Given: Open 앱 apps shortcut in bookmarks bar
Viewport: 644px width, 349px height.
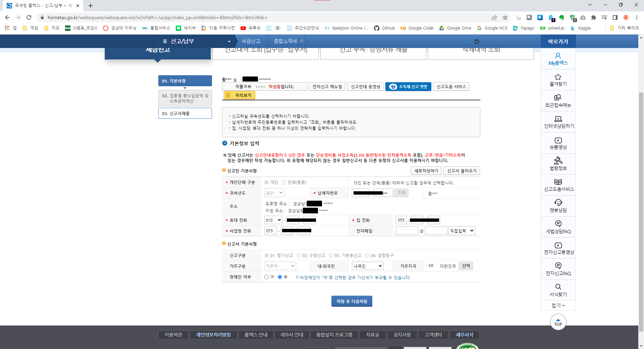Looking at the screenshot, I should click(x=11, y=28).
